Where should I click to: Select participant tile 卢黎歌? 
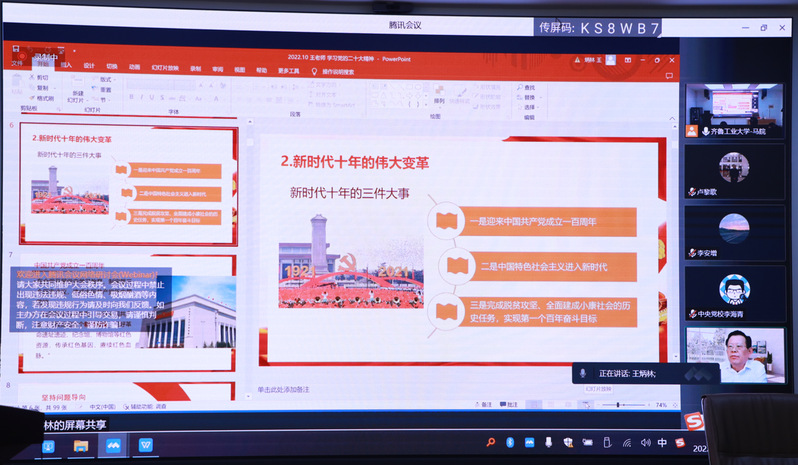pos(734,172)
